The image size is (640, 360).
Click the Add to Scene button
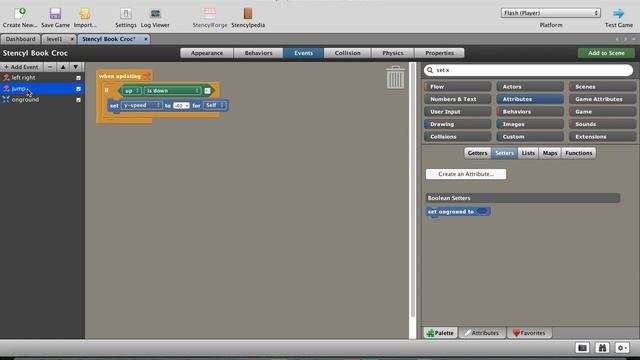pos(606,53)
